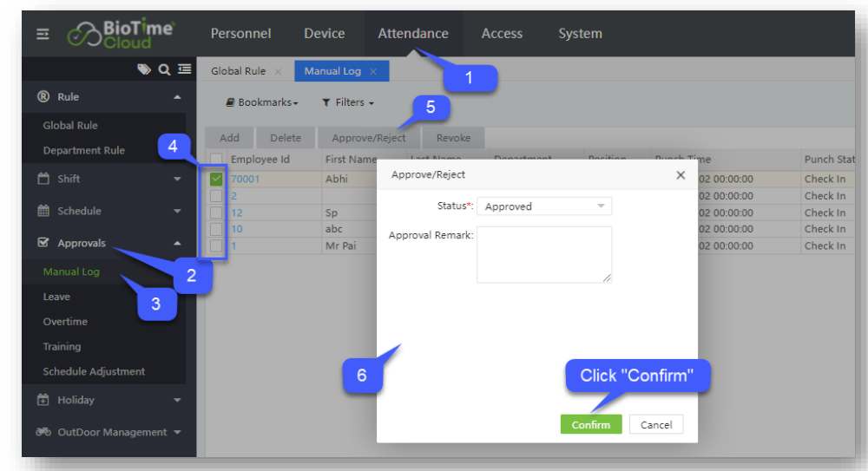Image resolution: width=868 pixels, height=471 pixels.
Task: Close the Global Rule tab with its X
Action: tap(278, 71)
